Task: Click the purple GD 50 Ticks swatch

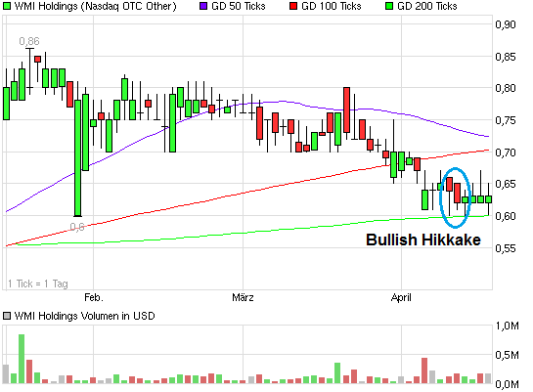Action: pyautogui.click(x=203, y=6)
